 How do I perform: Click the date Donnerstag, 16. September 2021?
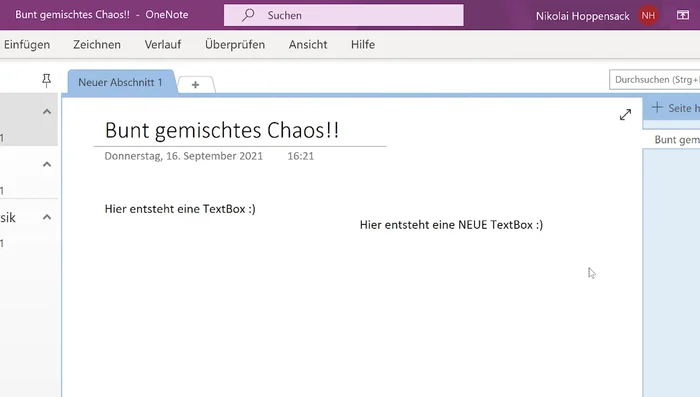183,156
